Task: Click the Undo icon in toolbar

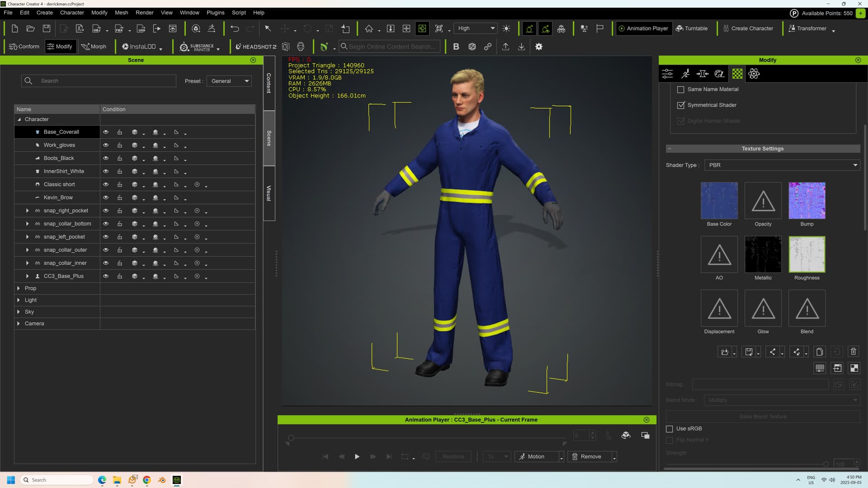Action: click(x=234, y=28)
